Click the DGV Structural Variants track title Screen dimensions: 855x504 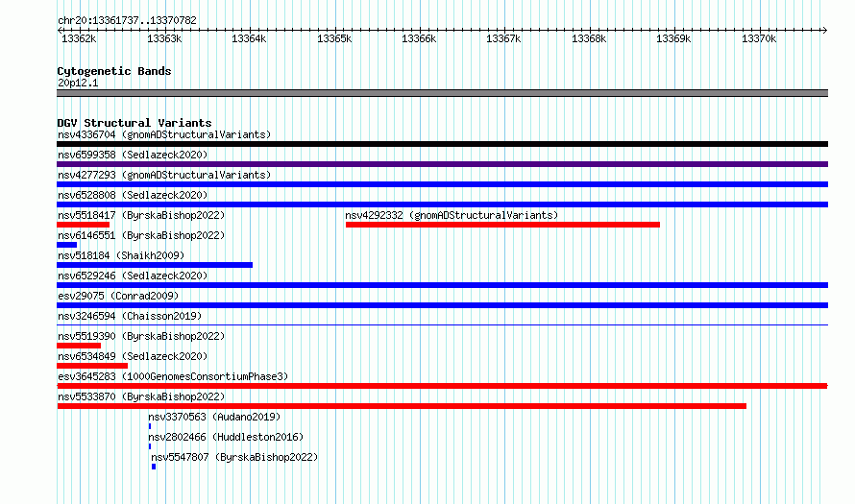134,123
